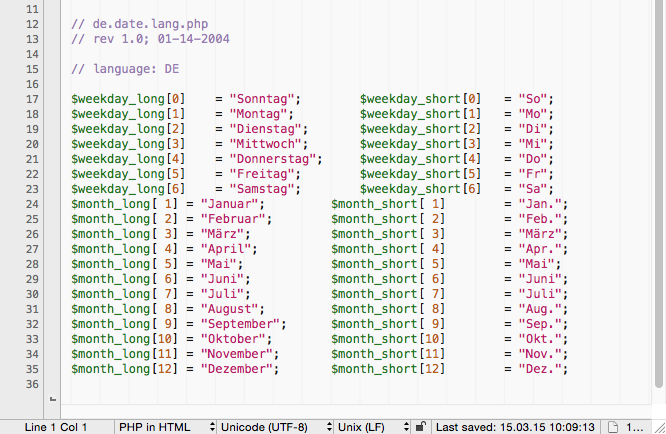The height and width of the screenshot is (434, 666).
Task: Toggle the file lock icon in status bar
Action: 422,427
